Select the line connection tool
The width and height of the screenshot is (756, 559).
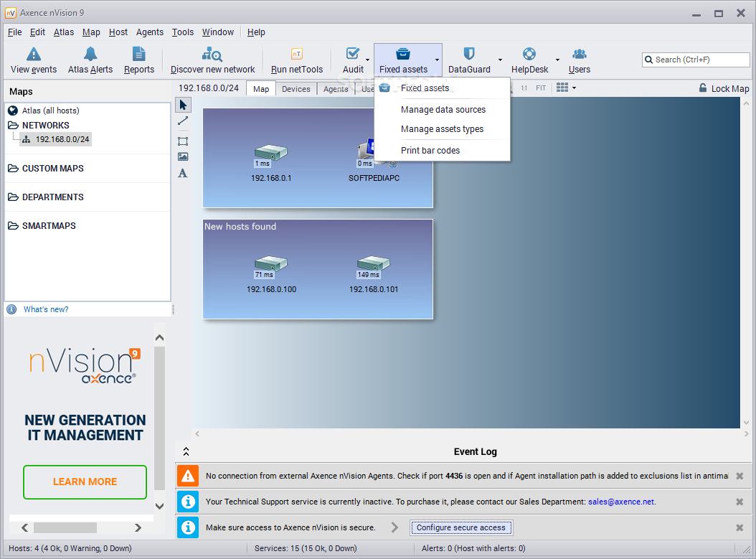click(x=183, y=121)
